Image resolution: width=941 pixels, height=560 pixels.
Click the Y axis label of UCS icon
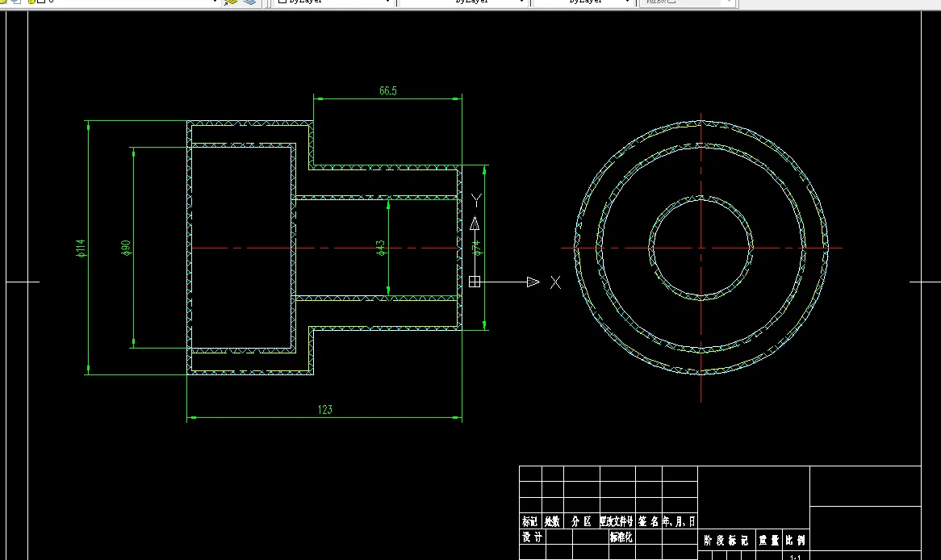[476, 200]
